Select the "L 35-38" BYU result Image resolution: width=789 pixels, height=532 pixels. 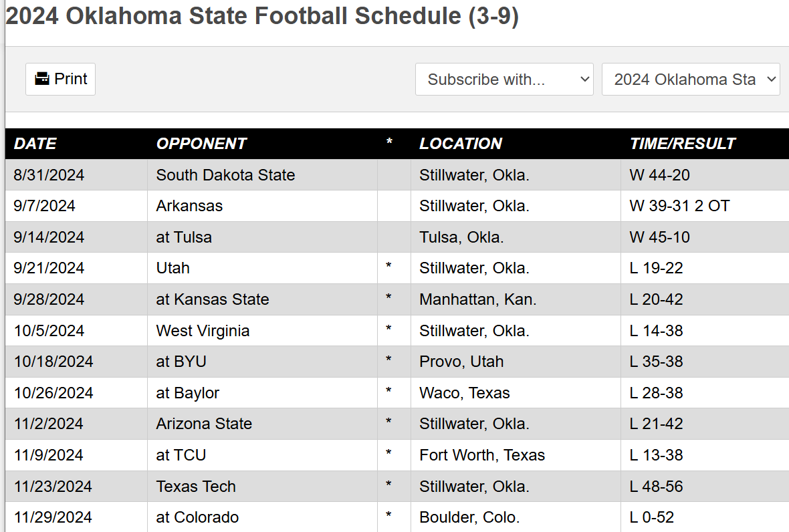[656, 362]
